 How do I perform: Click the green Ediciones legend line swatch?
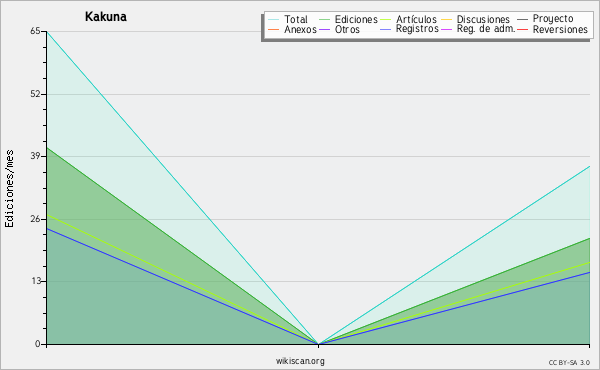click(x=324, y=19)
